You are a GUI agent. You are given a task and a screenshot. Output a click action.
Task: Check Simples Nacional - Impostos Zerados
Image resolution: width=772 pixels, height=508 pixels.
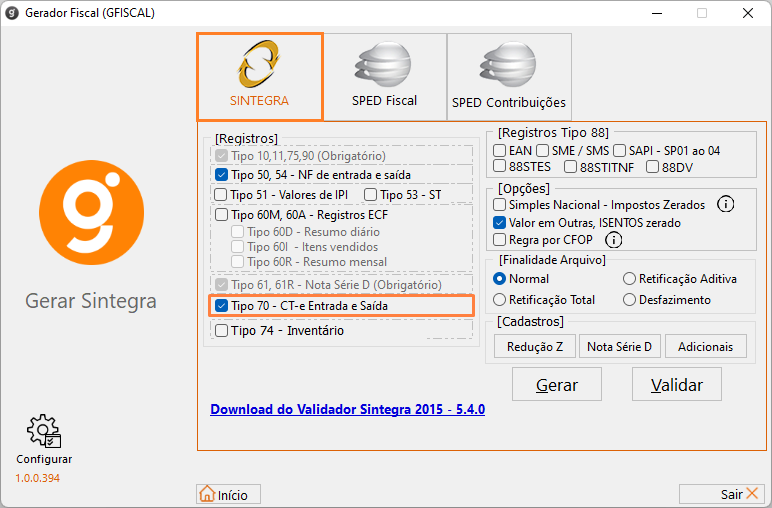pos(499,204)
